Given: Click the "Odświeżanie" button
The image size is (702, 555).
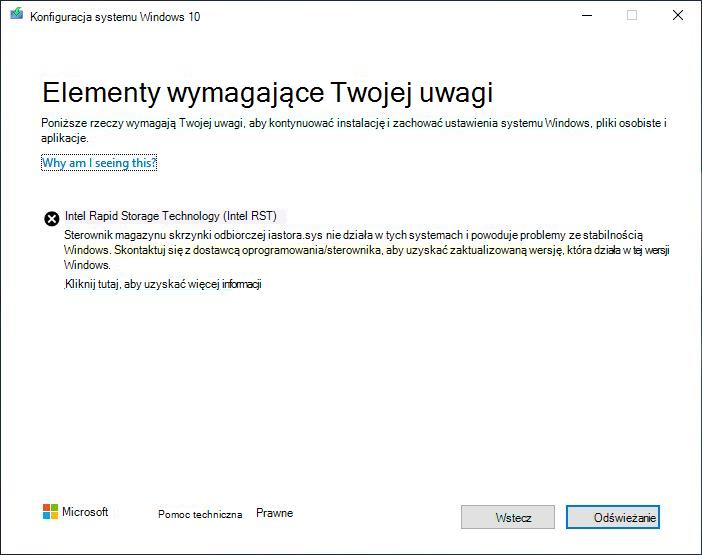Looking at the screenshot, I should [613, 517].
